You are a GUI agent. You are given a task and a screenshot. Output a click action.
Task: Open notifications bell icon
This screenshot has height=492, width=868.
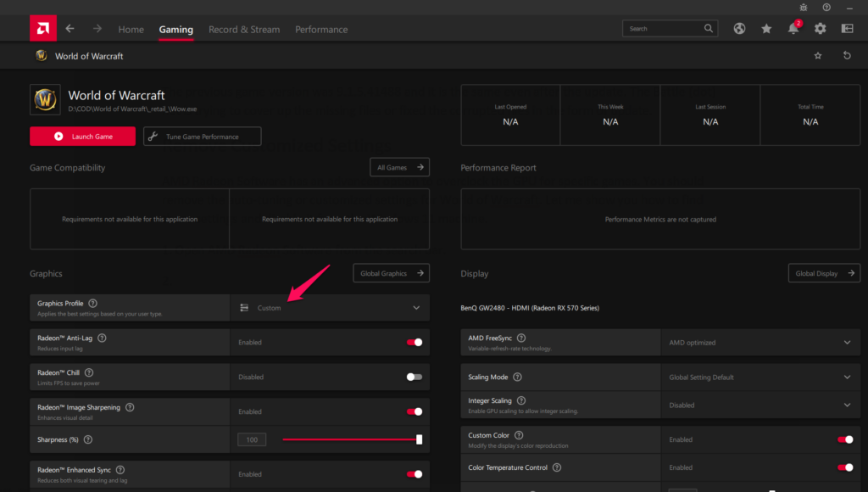793,28
